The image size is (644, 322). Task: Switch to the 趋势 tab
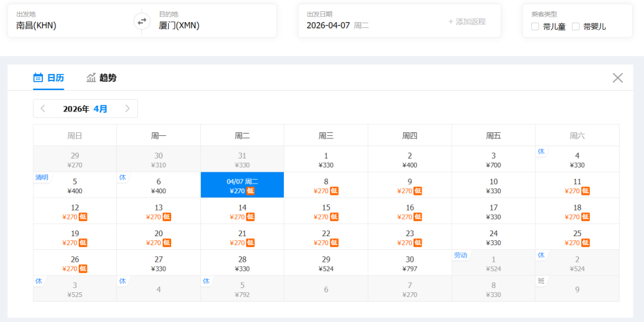pos(101,78)
